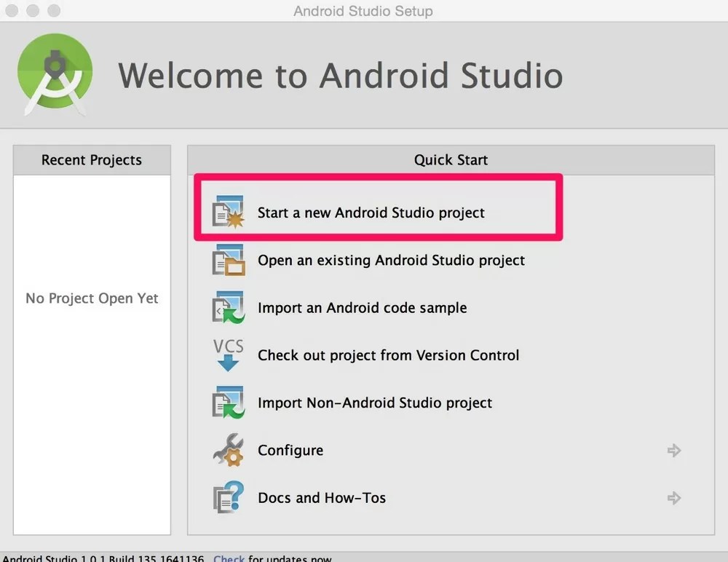
Task: Click the Check for updates link
Action: (x=229, y=558)
